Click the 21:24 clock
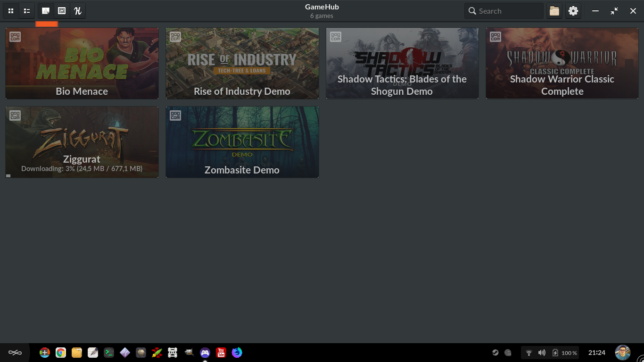This screenshot has height=362, width=644. (x=597, y=353)
